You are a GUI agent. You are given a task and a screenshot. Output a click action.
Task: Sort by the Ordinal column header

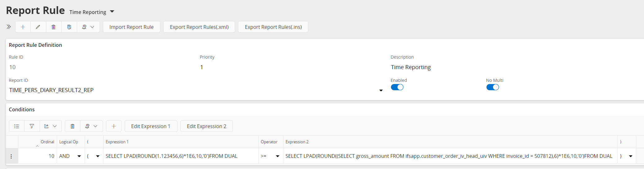47,142
